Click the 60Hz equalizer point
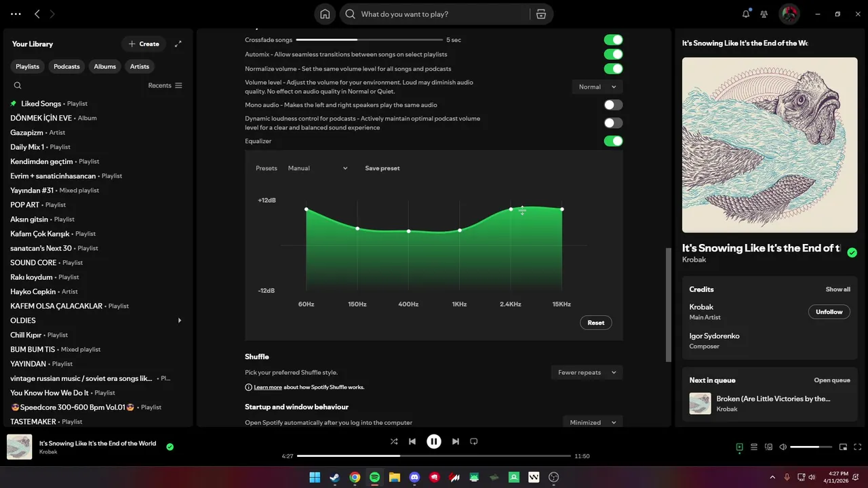The height and width of the screenshot is (488, 868). tap(307, 209)
